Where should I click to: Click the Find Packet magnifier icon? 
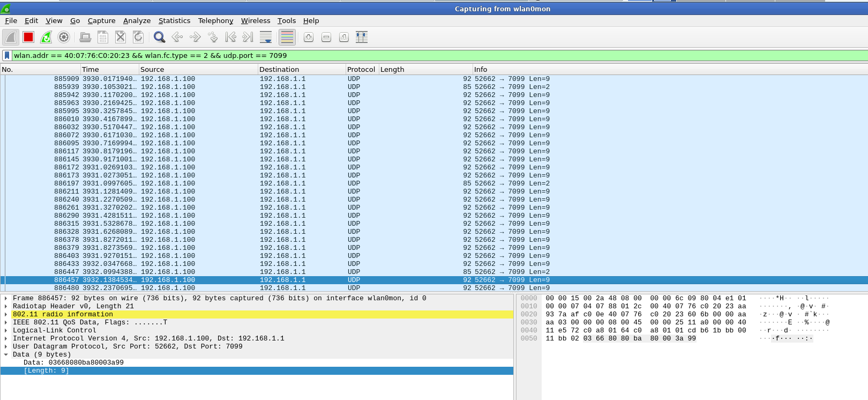click(159, 37)
